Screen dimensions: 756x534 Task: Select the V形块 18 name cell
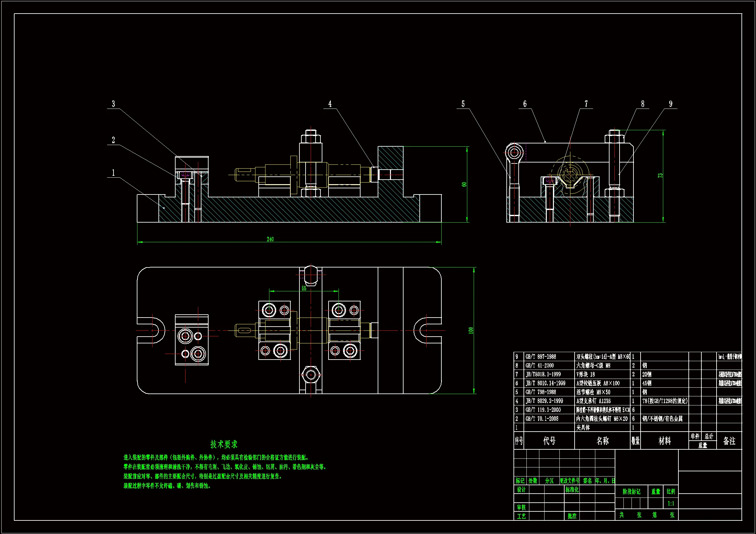pyautogui.click(x=586, y=374)
